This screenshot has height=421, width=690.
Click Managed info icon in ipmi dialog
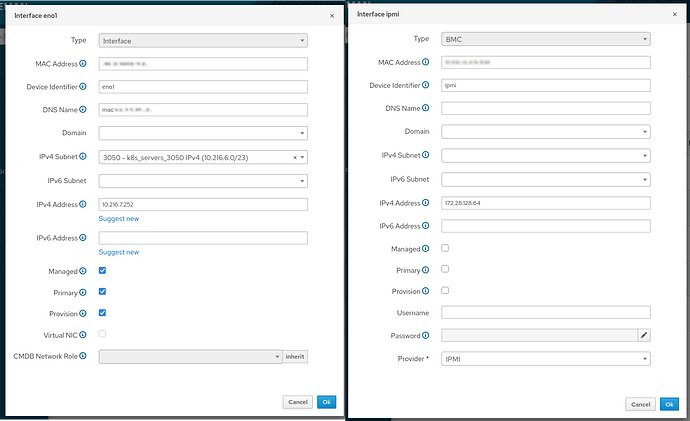click(426, 249)
